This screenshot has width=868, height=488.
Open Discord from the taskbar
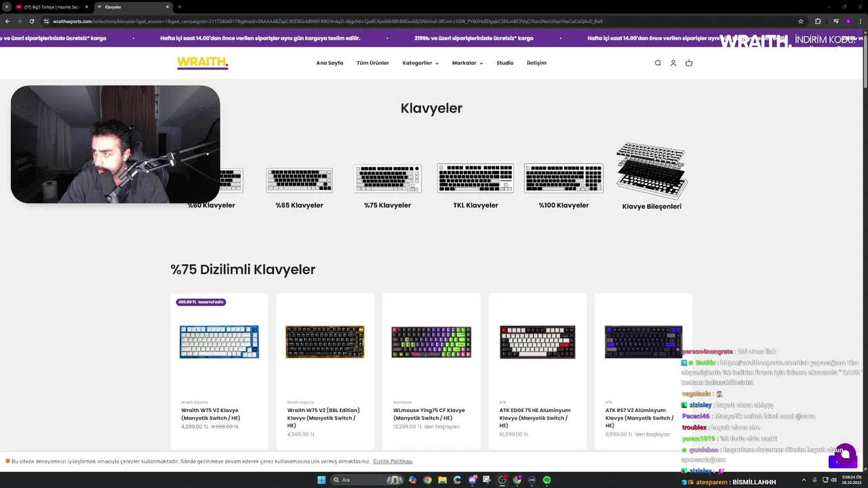click(472, 480)
